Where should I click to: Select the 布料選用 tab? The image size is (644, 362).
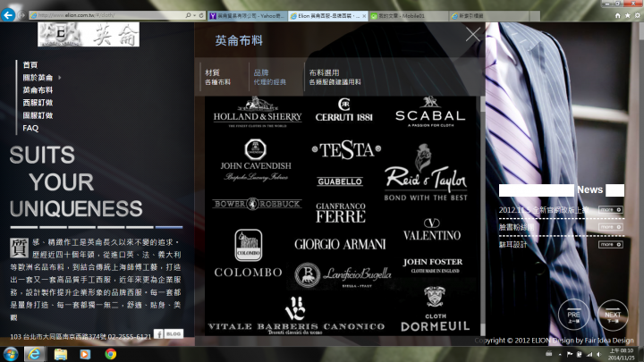pyautogui.click(x=335, y=77)
